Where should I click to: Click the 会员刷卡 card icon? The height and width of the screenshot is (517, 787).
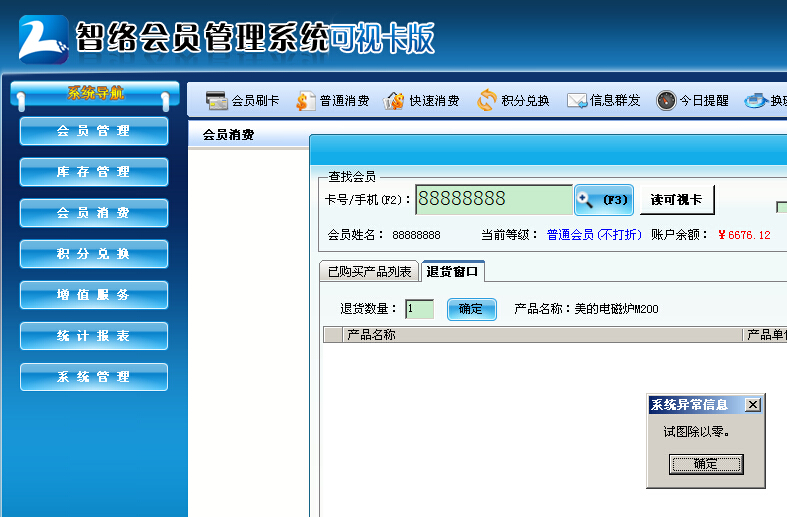(x=216, y=100)
